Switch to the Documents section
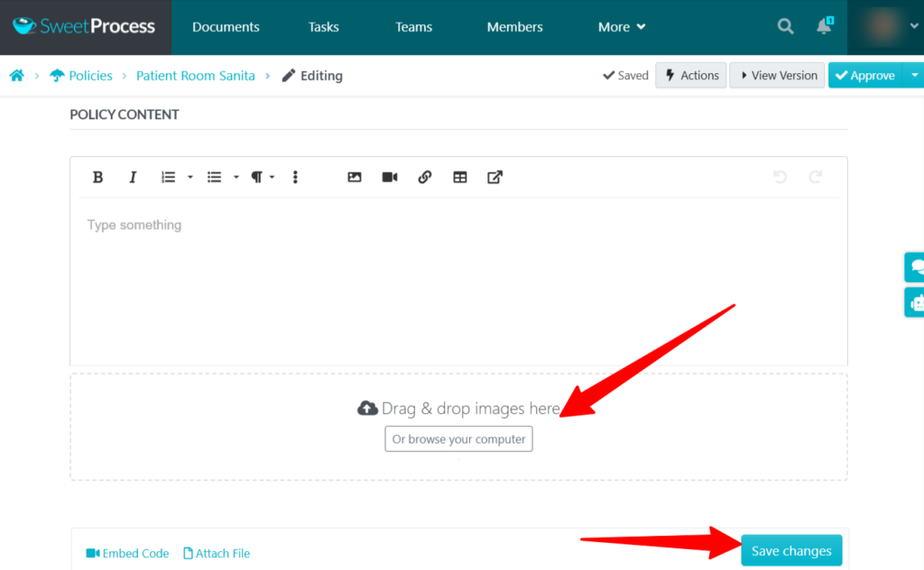924x570 pixels. [226, 27]
